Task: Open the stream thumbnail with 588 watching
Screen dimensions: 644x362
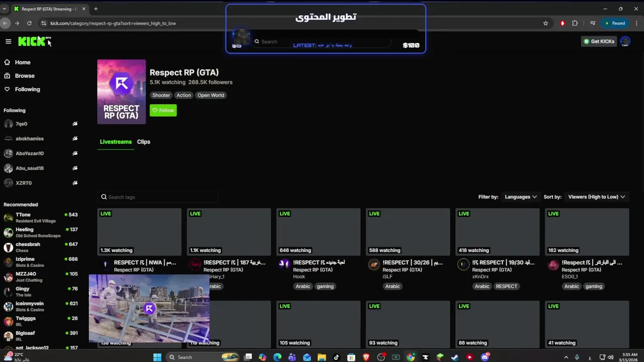Action: 408,232
